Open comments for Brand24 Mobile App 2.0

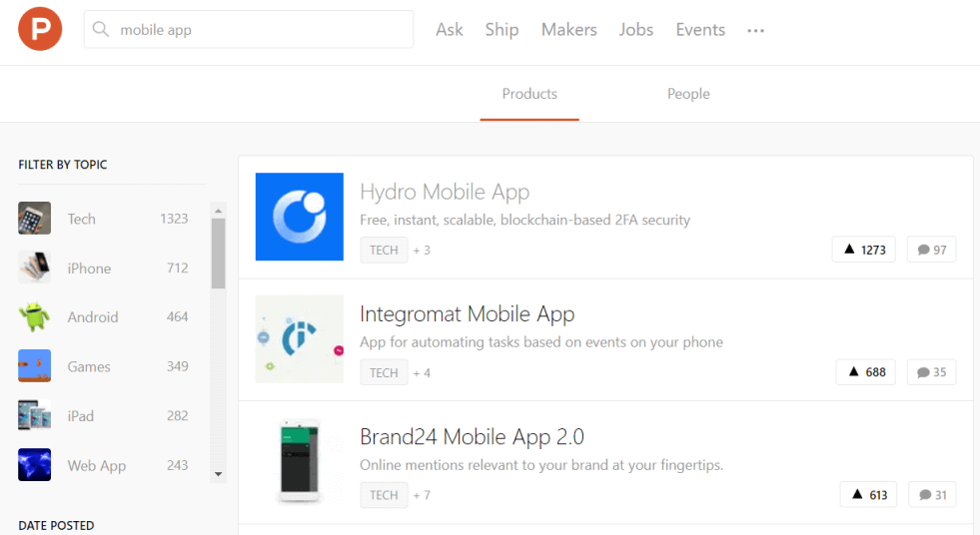(932, 494)
